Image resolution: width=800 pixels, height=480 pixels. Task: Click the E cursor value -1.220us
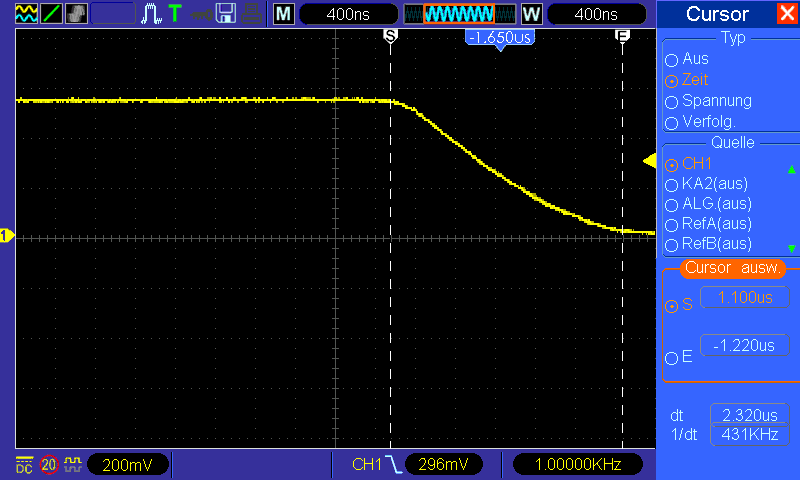pos(745,345)
